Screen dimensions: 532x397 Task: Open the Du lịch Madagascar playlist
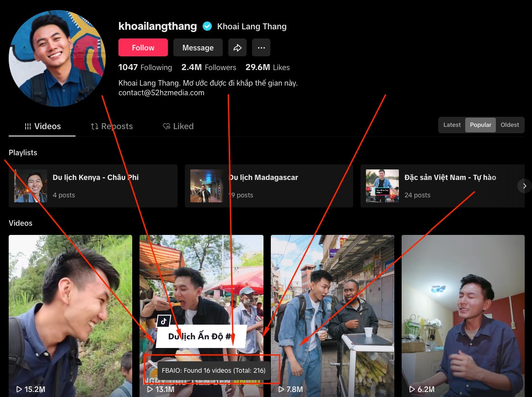[x=269, y=186]
